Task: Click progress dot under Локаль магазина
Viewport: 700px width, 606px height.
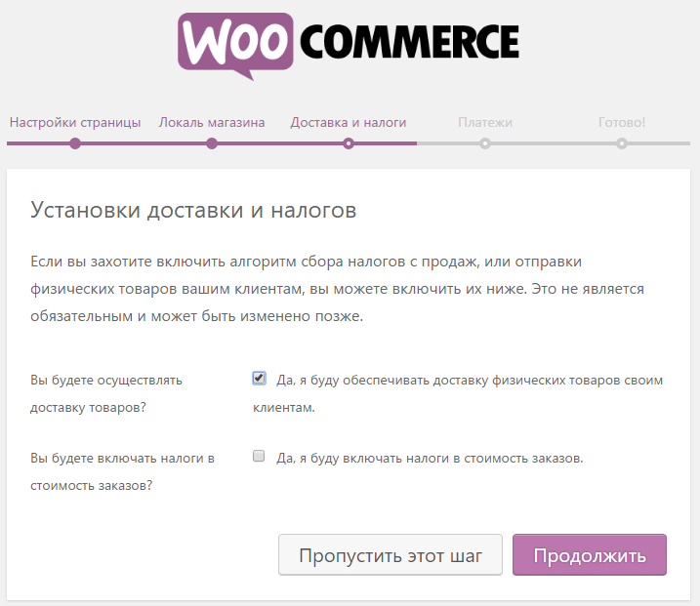Action: click(212, 143)
